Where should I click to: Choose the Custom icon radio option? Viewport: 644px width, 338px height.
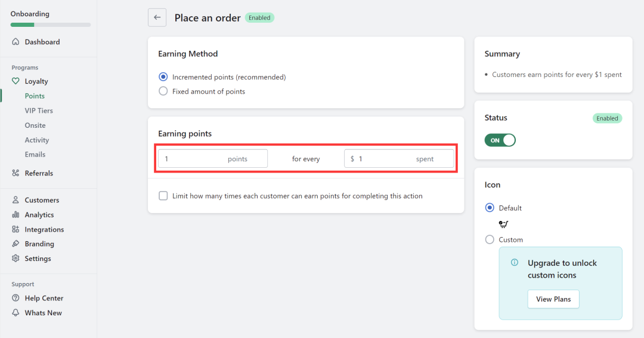tap(490, 239)
